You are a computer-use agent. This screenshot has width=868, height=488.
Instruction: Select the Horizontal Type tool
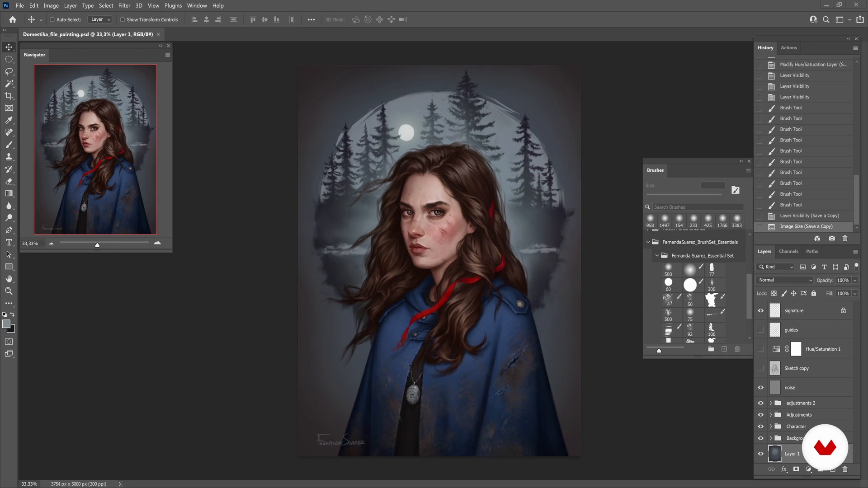coord(9,242)
